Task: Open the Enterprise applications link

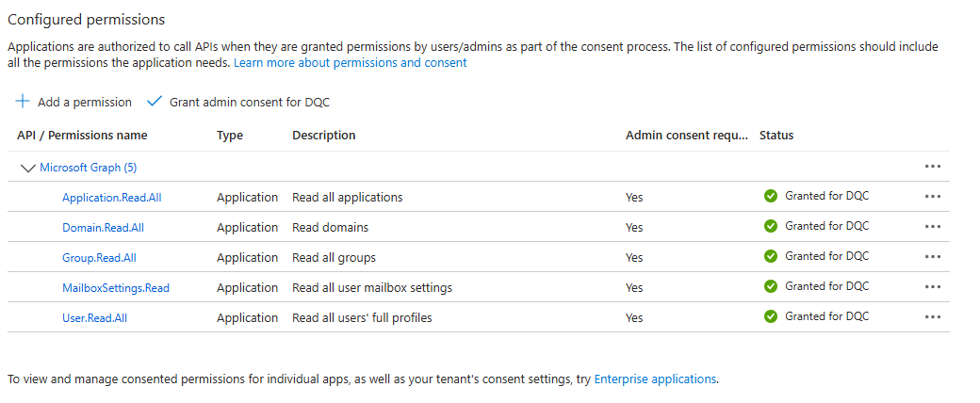Action: pyautogui.click(x=654, y=379)
